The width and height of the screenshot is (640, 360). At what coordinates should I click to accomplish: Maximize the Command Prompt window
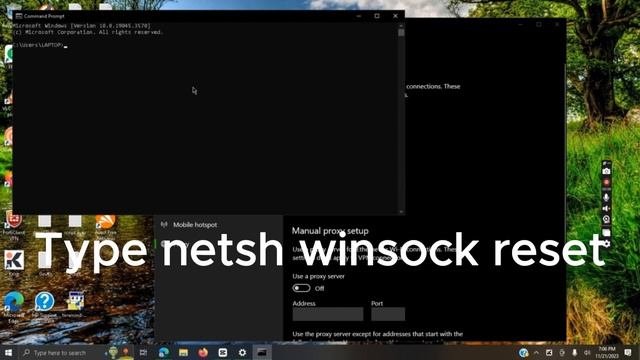pyautogui.click(x=377, y=16)
